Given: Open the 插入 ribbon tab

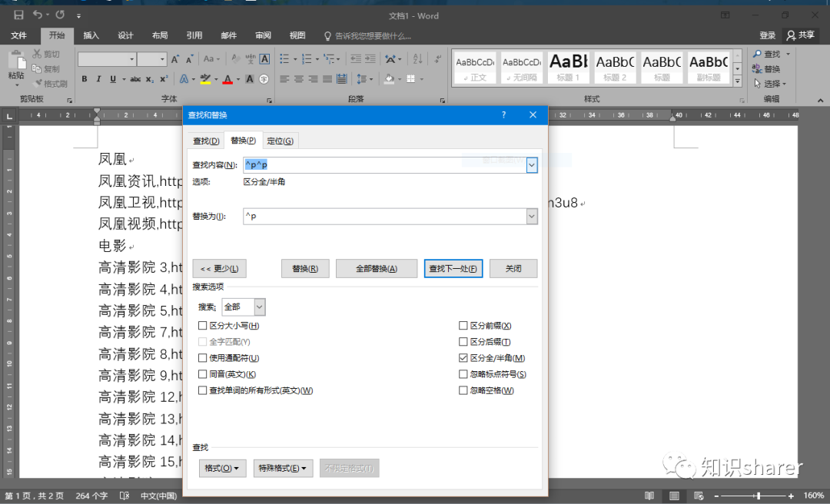Looking at the screenshot, I should pos(91,35).
